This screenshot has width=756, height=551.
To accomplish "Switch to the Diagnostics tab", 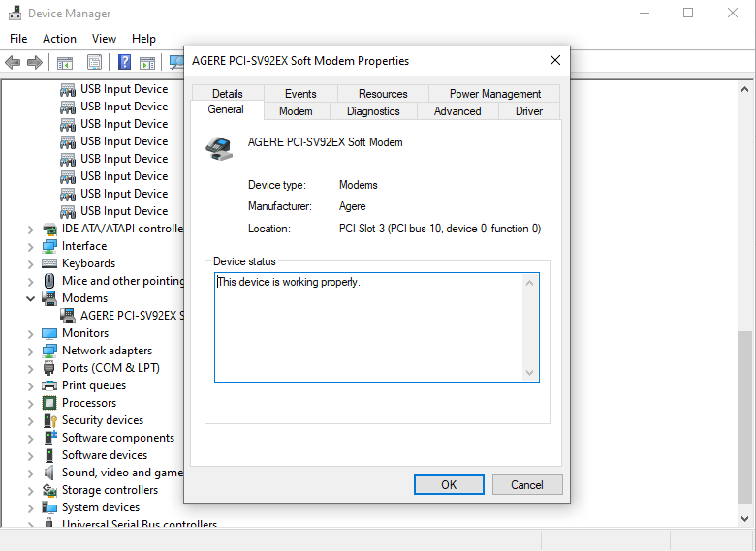I will (373, 111).
